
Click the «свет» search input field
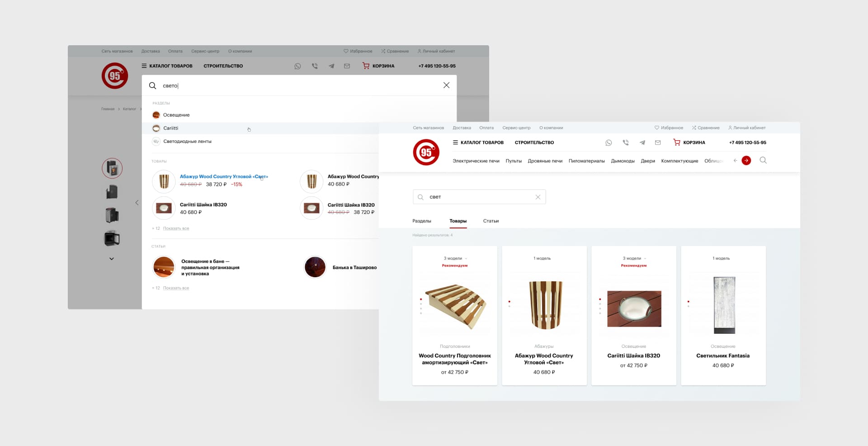click(479, 197)
